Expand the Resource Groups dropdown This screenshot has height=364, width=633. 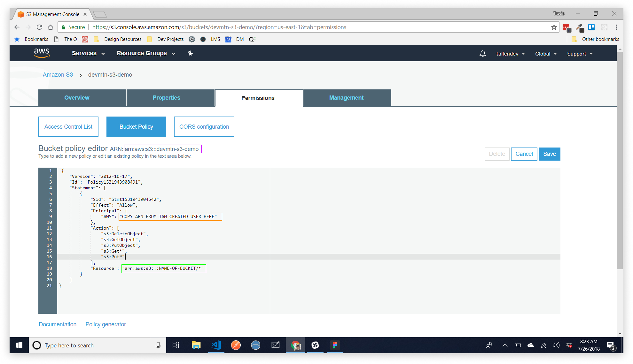(146, 53)
